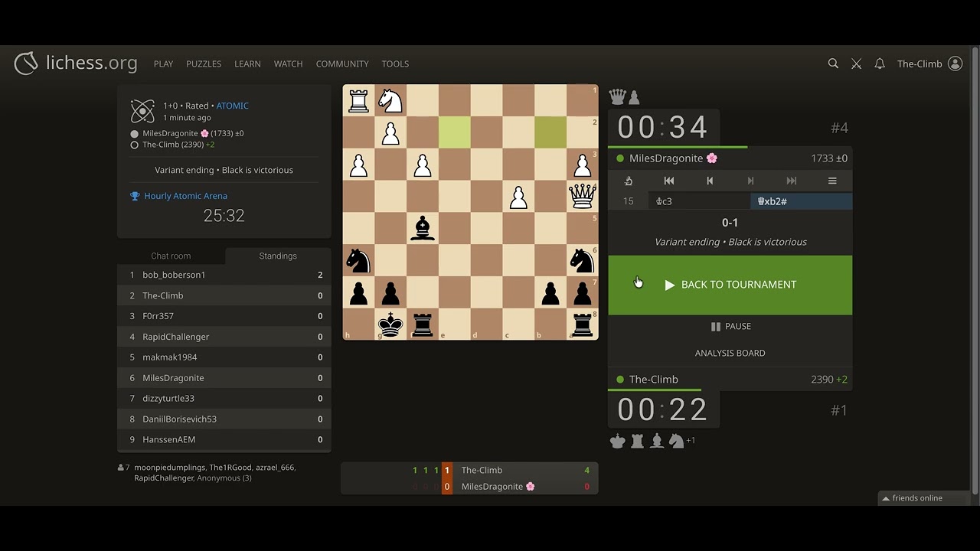Step back one move
Image resolution: width=980 pixels, height=551 pixels.
click(710, 181)
